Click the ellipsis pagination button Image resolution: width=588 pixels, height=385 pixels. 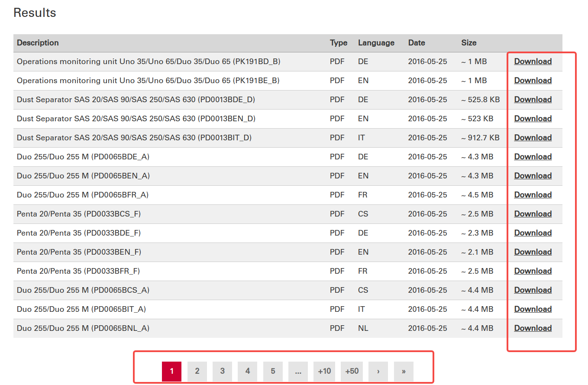pos(298,371)
